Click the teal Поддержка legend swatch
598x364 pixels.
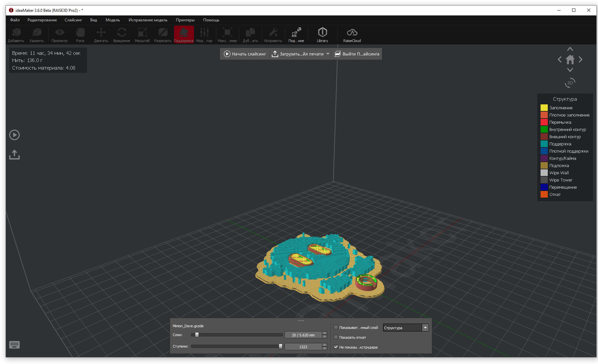[544, 144]
